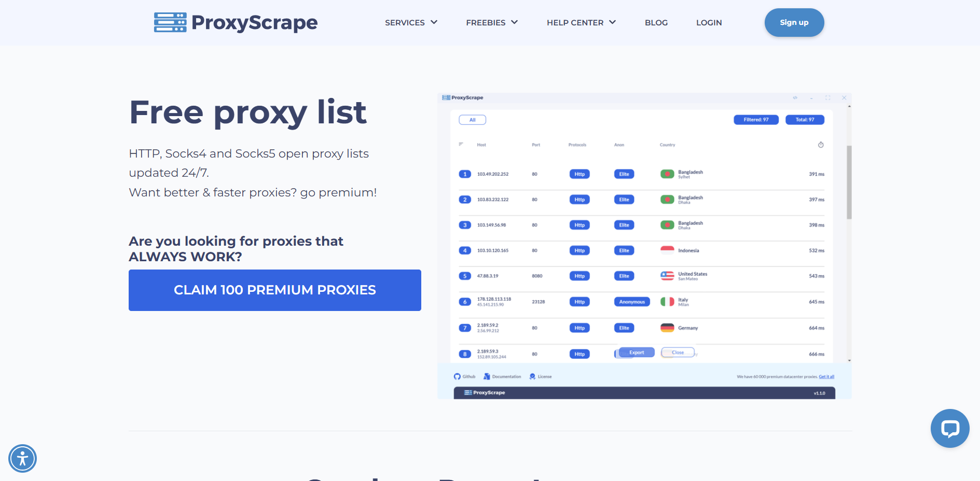Expand the FREEBIES dropdown menu

[x=492, y=22]
